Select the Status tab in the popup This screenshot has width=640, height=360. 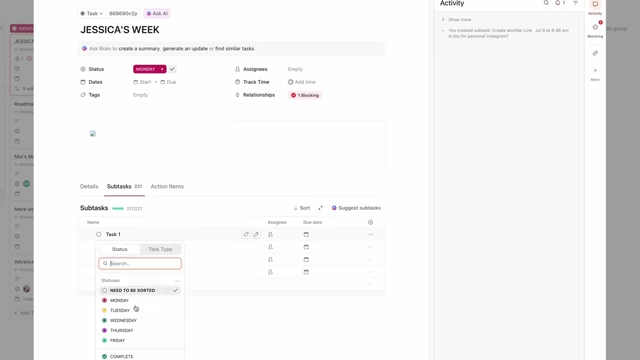tap(120, 249)
